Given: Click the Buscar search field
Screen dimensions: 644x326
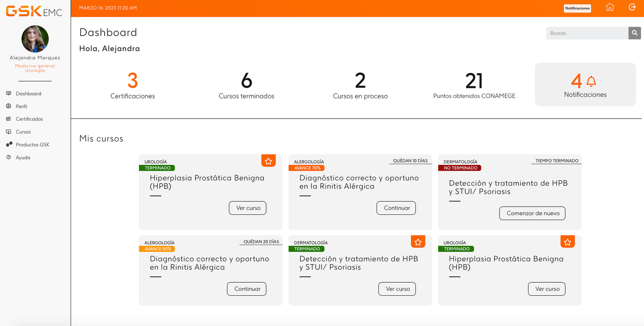Looking at the screenshot, I should 587,33.
